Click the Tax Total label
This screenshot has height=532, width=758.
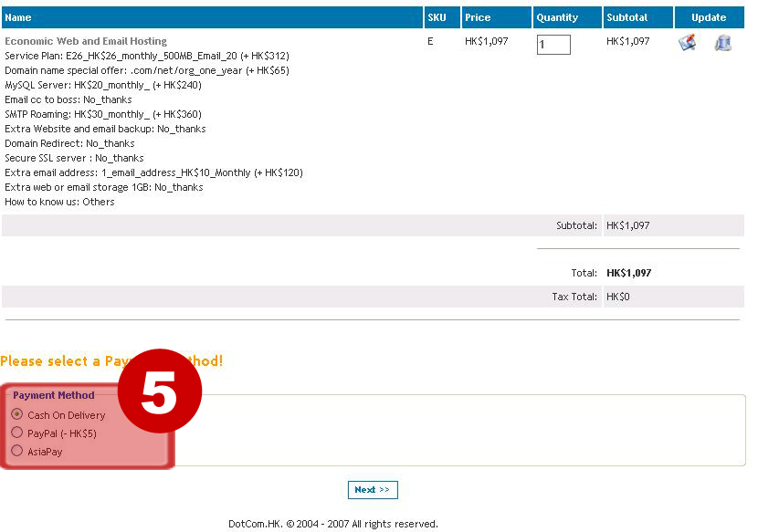coord(574,297)
